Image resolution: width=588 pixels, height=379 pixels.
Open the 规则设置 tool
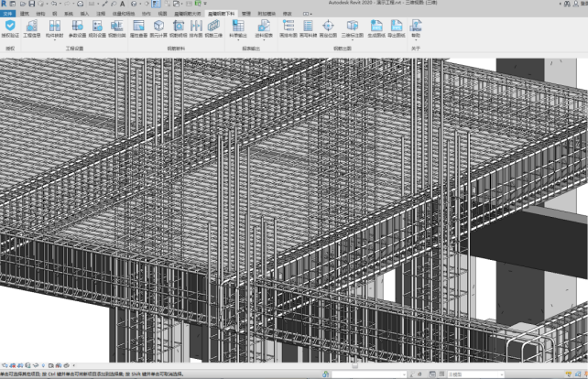click(x=96, y=27)
